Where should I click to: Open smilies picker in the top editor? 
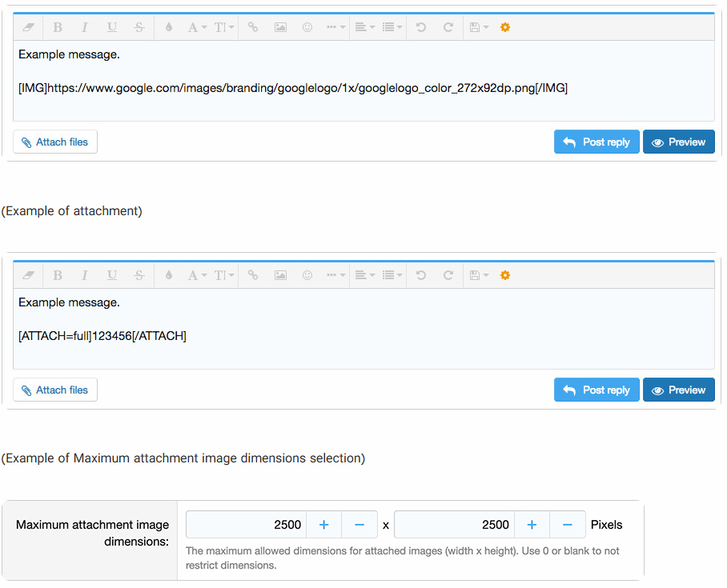[307, 27]
